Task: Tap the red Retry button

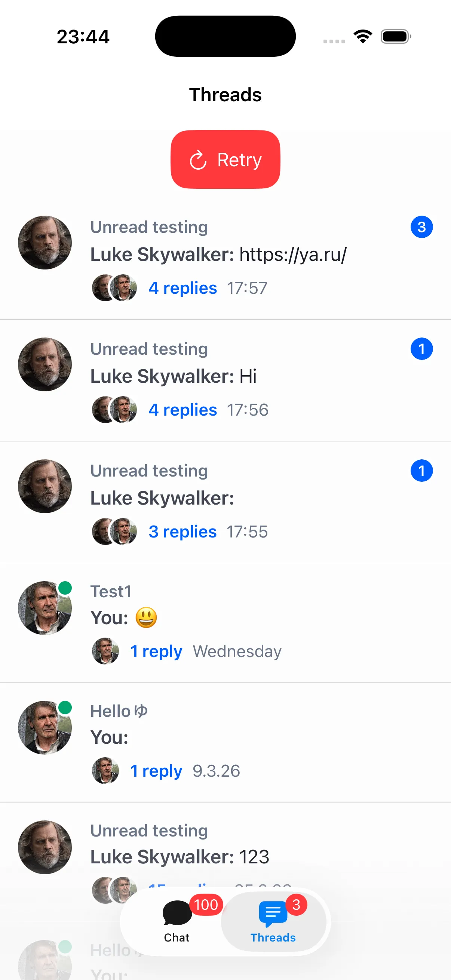Action: click(225, 159)
